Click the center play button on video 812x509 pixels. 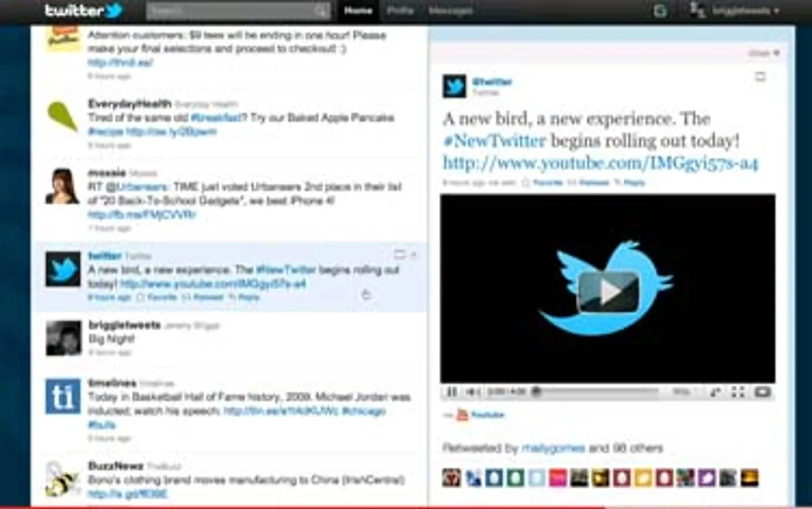(608, 292)
